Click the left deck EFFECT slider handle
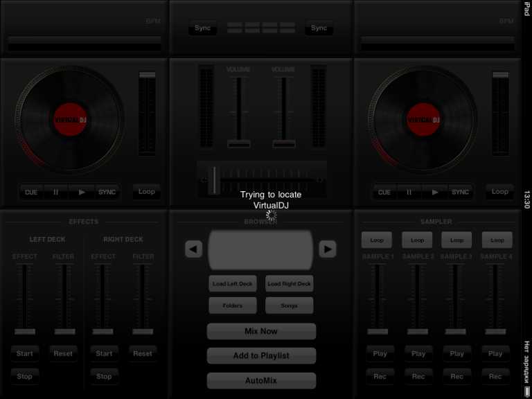 (x=25, y=332)
